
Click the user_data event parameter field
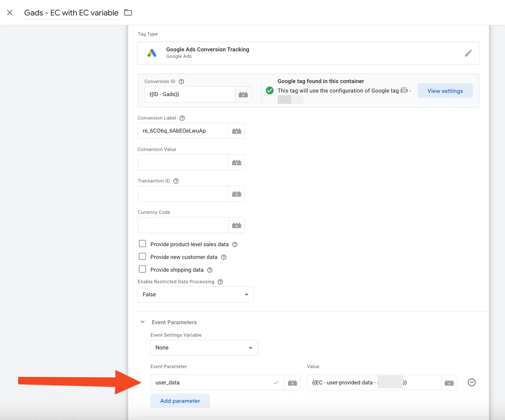click(217, 383)
